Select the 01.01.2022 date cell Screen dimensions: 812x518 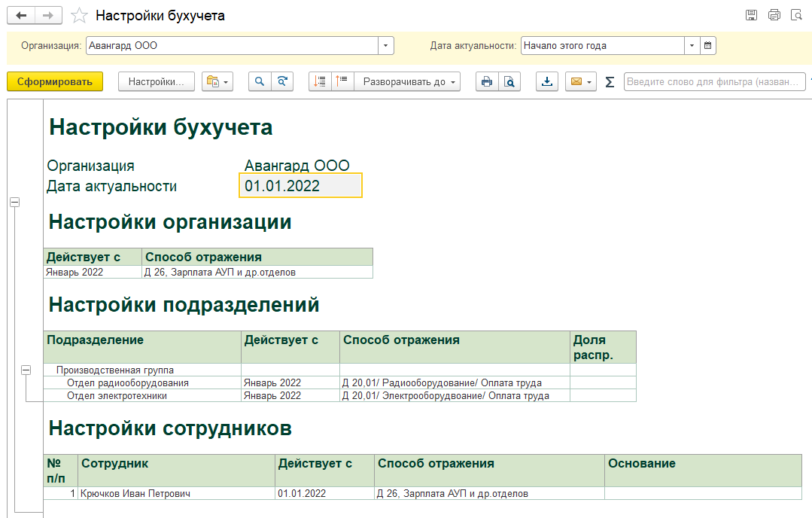pyautogui.click(x=300, y=186)
